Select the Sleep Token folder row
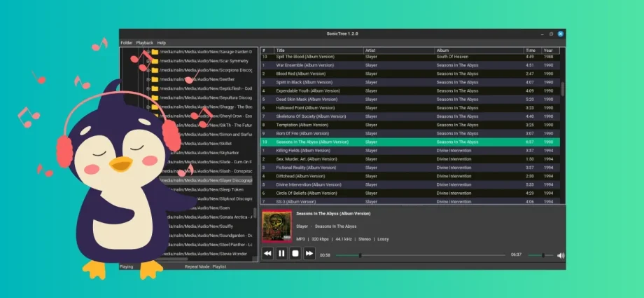 pos(206,189)
